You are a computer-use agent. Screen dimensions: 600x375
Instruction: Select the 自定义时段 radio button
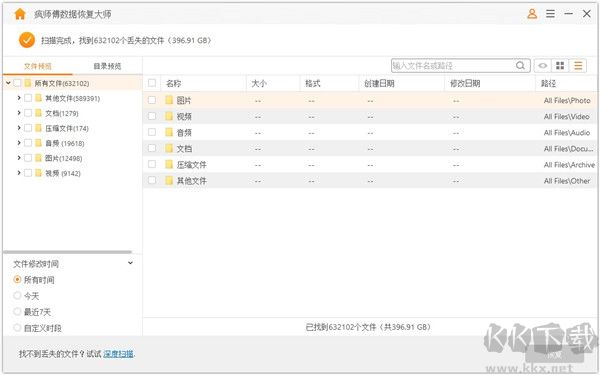(17, 328)
